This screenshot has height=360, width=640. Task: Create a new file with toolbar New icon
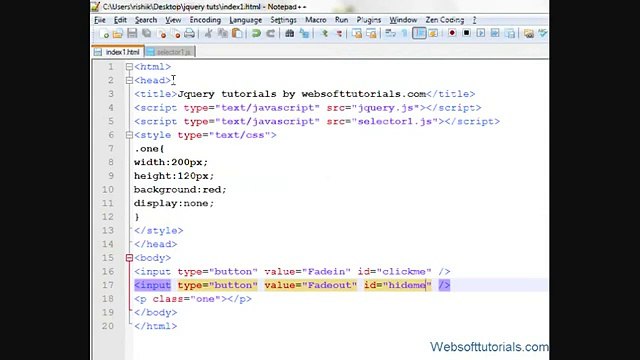point(104,33)
